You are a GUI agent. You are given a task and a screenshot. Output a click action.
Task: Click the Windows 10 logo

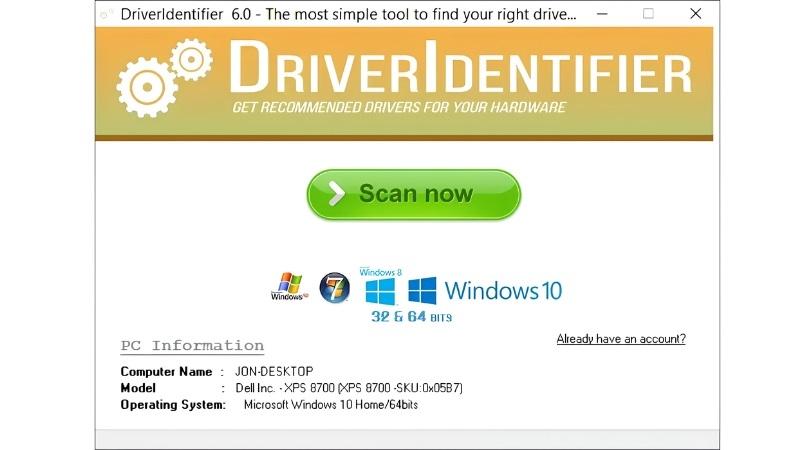(x=485, y=290)
